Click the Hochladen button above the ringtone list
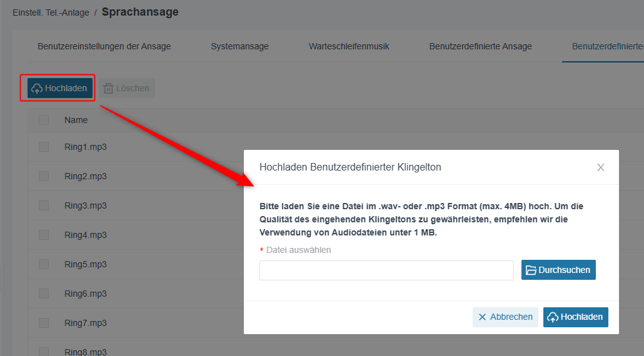The image size is (644, 356). tap(60, 88)
